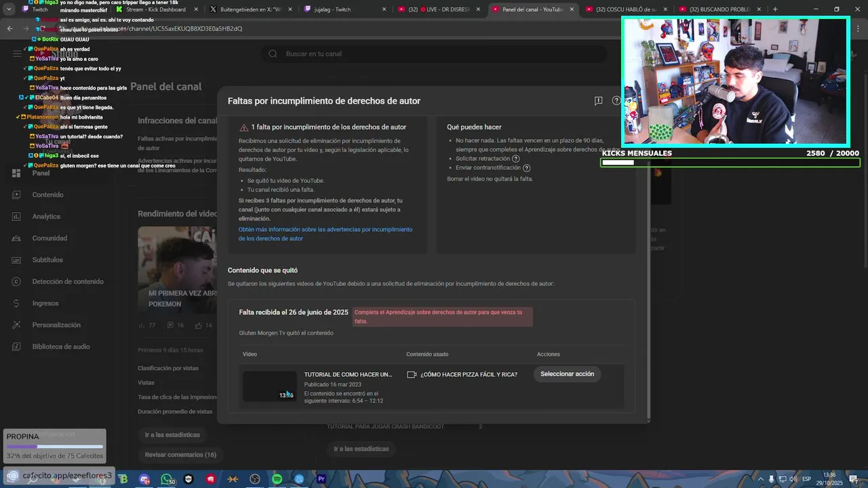Click the KICKS MENSUALES progress bar

730,163
